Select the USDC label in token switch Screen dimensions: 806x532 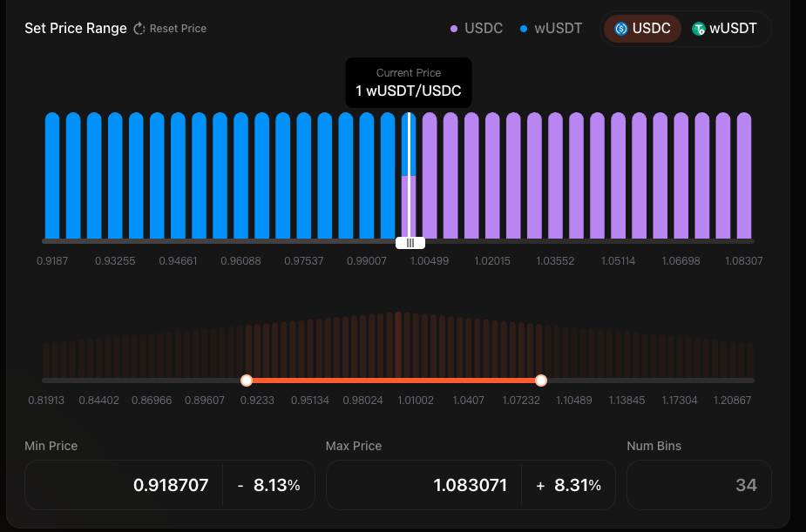pos(651,29)
